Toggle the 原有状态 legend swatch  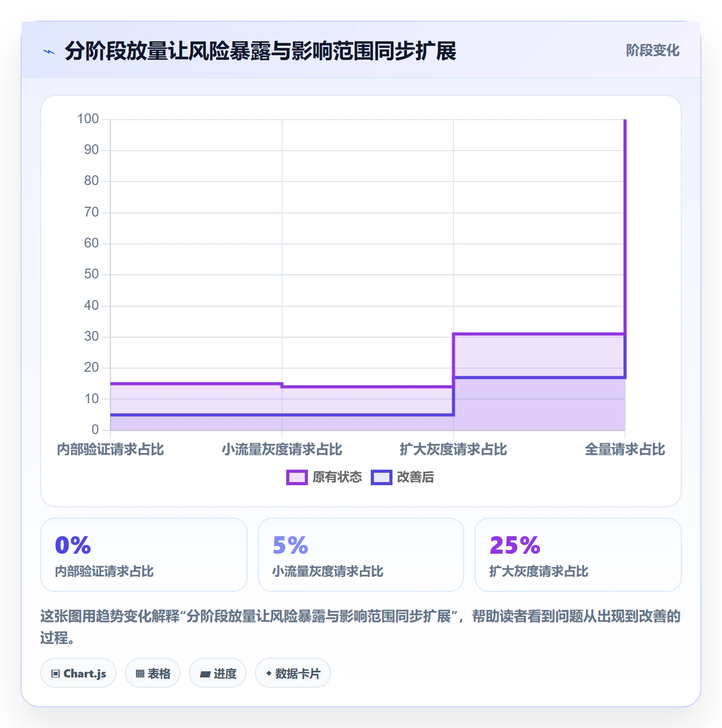[x=297, y=477]
